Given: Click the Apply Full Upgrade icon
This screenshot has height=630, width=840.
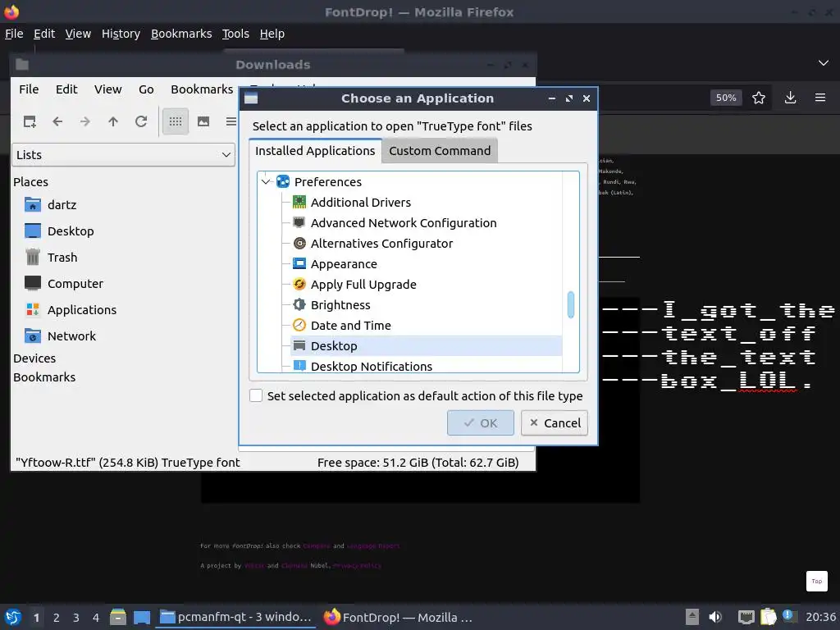Looking at the screenshot, I should coord(299,284).
